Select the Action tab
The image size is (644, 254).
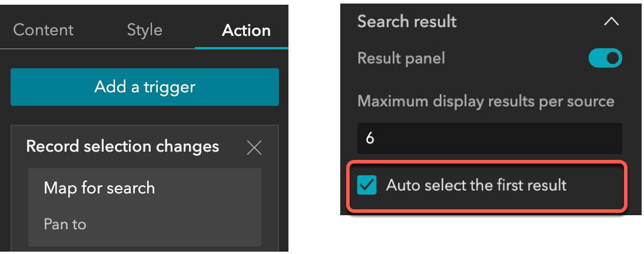pos(246,31)
